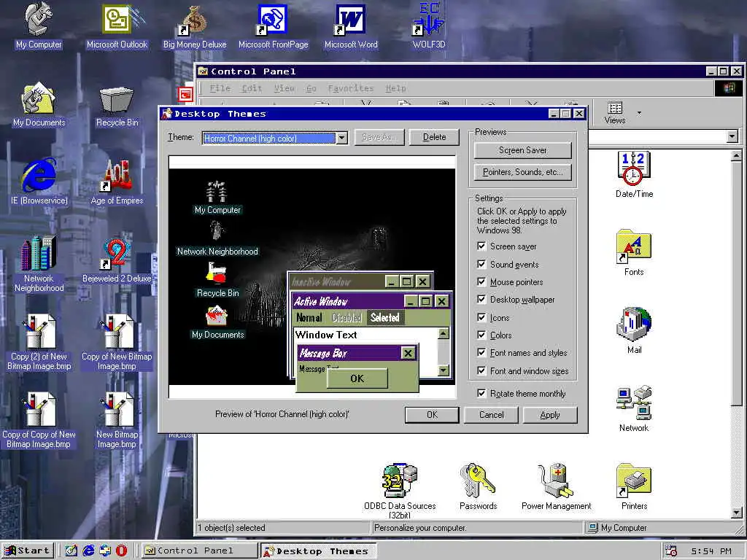This screenshot has width=747, height=560.
Task: Select the Microsoft Word desktop shortcut
Action: 351,26
